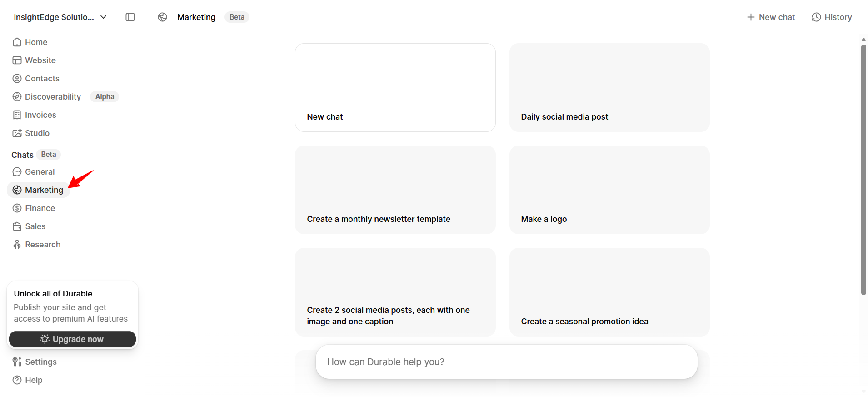Click the Settings sliders icon
Viewport: 868px width, 397px height.
pos(17,362)
